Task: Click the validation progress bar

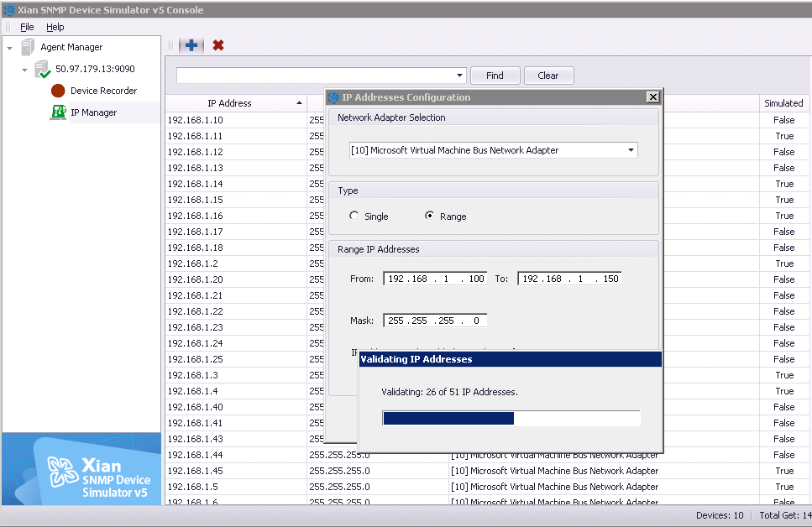Action: [x=511, y=418]
